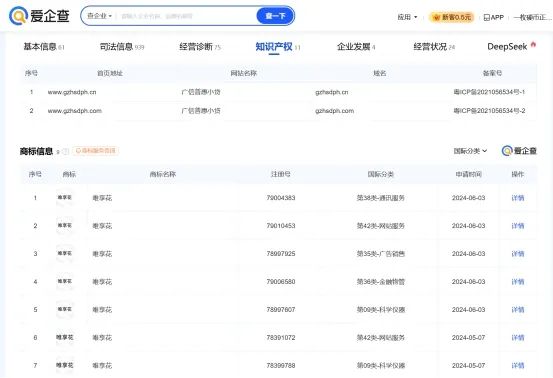Click the orange trademark service badge
This screenshot has width=553, height=378.
[96, 151]
